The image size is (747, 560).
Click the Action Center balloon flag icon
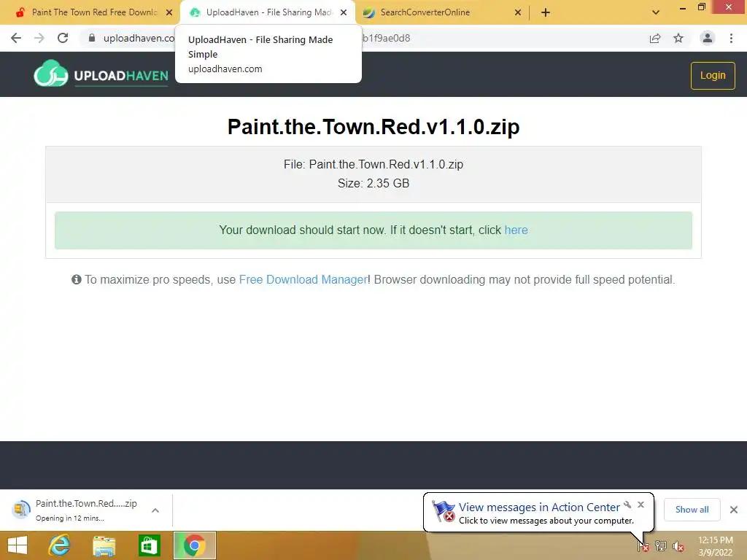click(443, 511)
